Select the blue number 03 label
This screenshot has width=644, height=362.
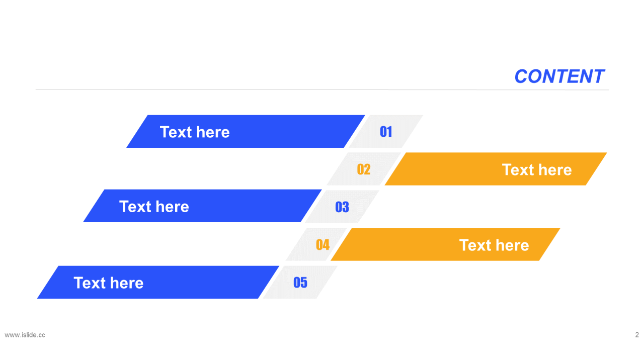(342, 207)
